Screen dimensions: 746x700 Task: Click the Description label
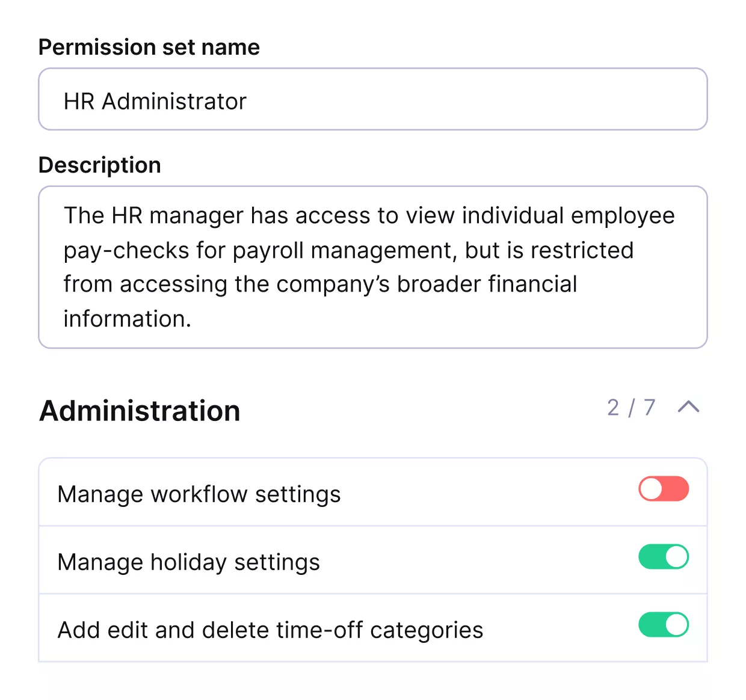click(100, 165)
